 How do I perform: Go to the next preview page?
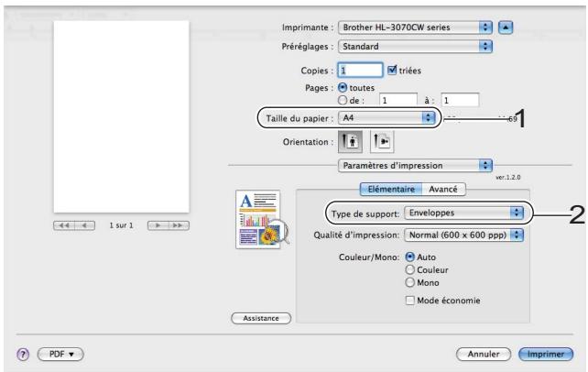[x=158, y=225]
